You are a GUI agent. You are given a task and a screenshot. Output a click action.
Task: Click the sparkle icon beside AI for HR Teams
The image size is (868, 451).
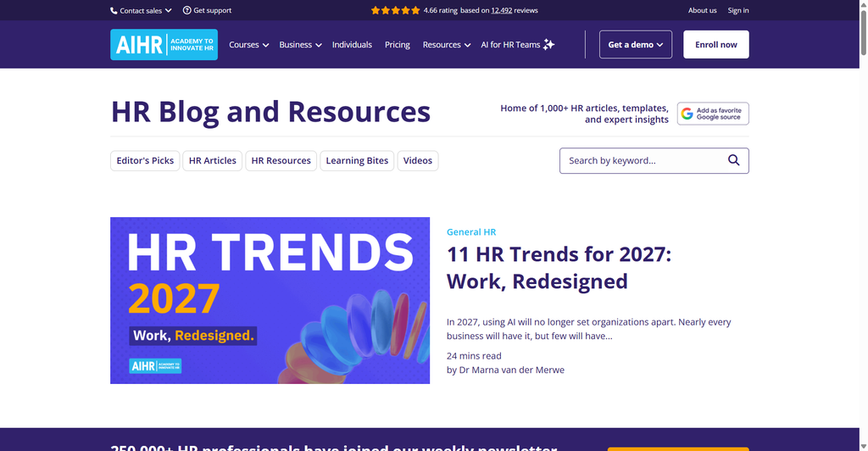click(x=548, y=44)
